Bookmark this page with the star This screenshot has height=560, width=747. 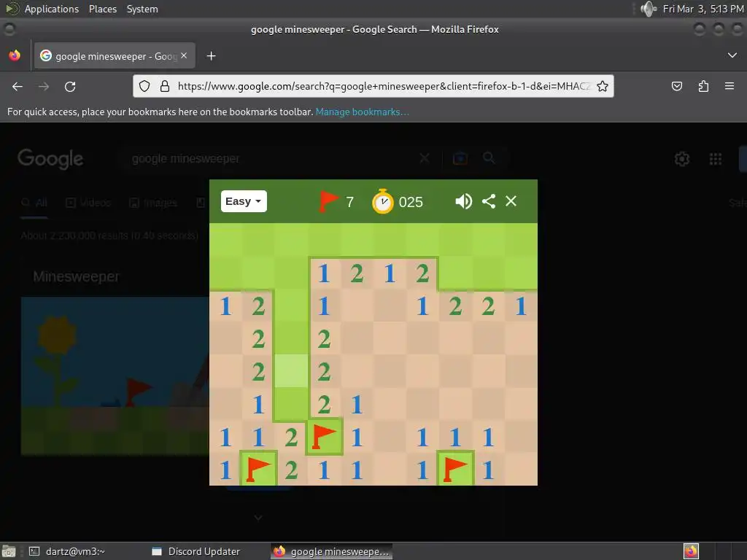[x=602, y=86]
